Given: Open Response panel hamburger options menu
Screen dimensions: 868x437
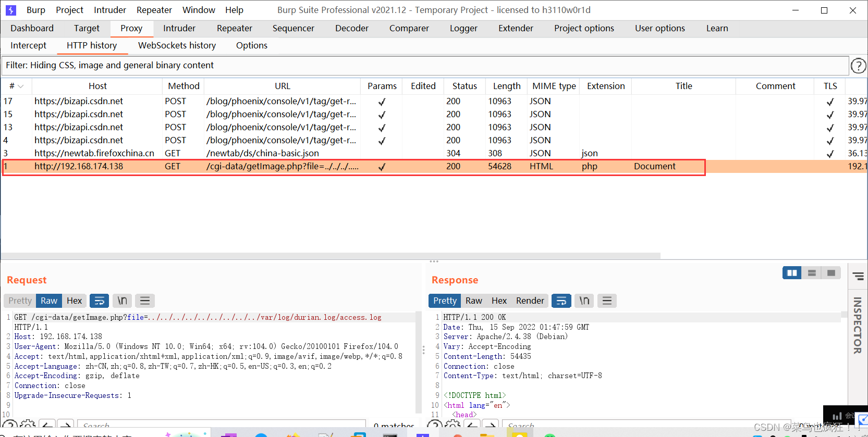Looking at the screenshot, I should pos(607,301).
